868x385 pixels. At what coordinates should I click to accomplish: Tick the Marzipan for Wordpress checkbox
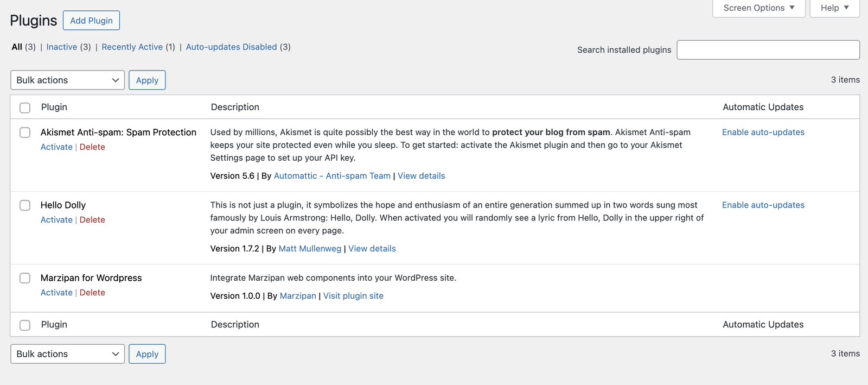coord(25,278)
